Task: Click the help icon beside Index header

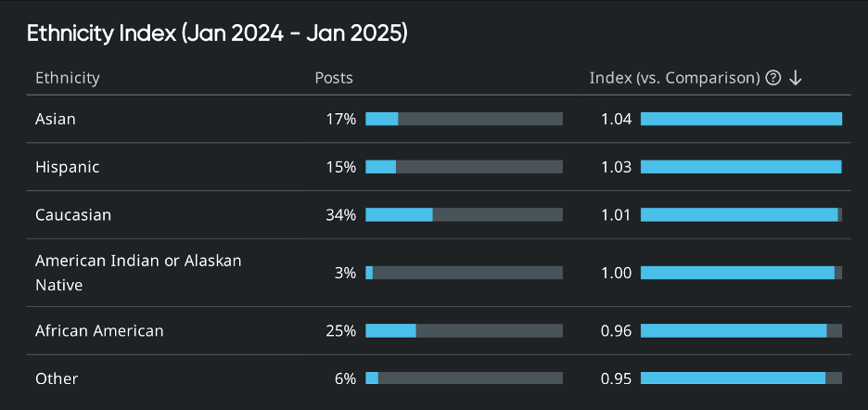Action: (773, 78)
